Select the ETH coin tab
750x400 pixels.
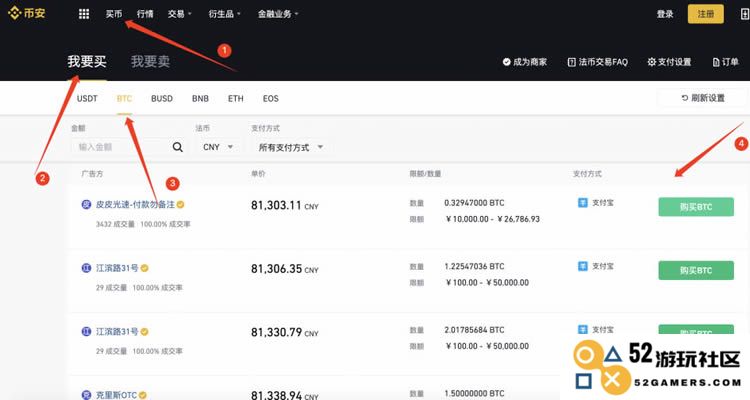click(x=236, y=99)
